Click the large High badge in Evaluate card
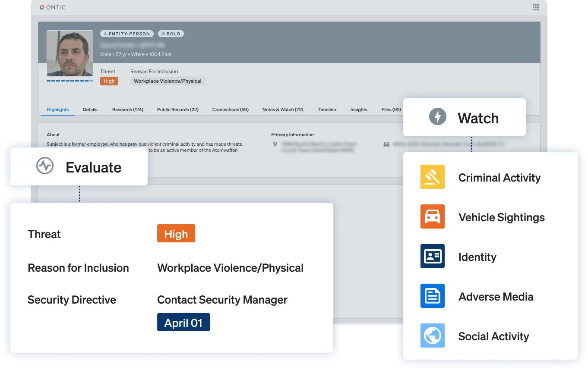 coord(176,233)
